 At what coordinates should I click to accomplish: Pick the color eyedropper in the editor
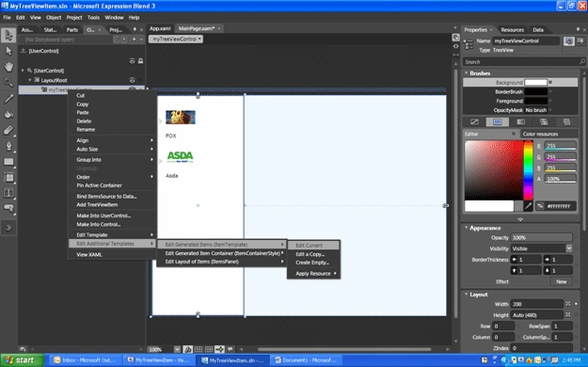[x=528, y=206]
